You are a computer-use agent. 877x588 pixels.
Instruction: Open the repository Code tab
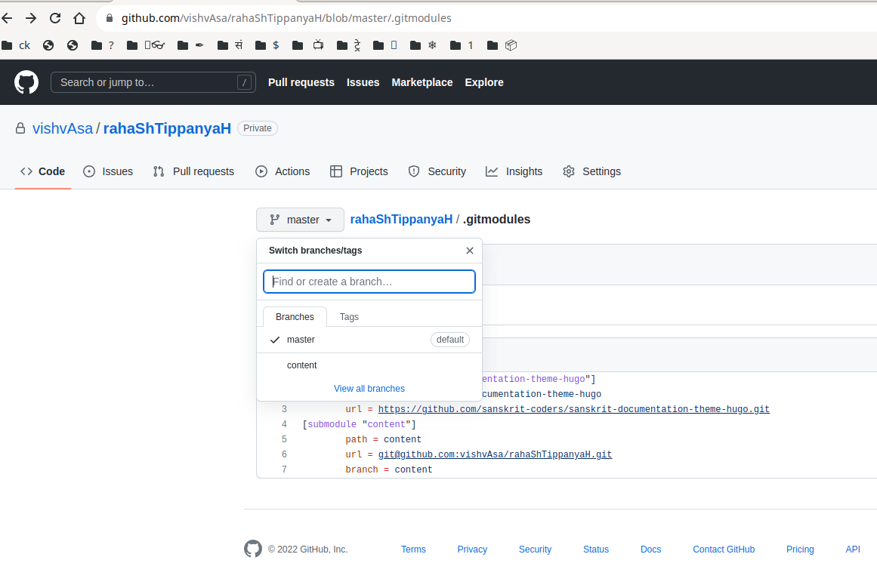pos(43,171)
